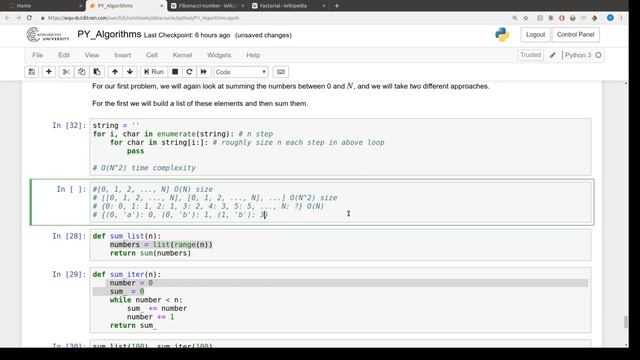Open the cell type Code dropdown

(240, 72)
